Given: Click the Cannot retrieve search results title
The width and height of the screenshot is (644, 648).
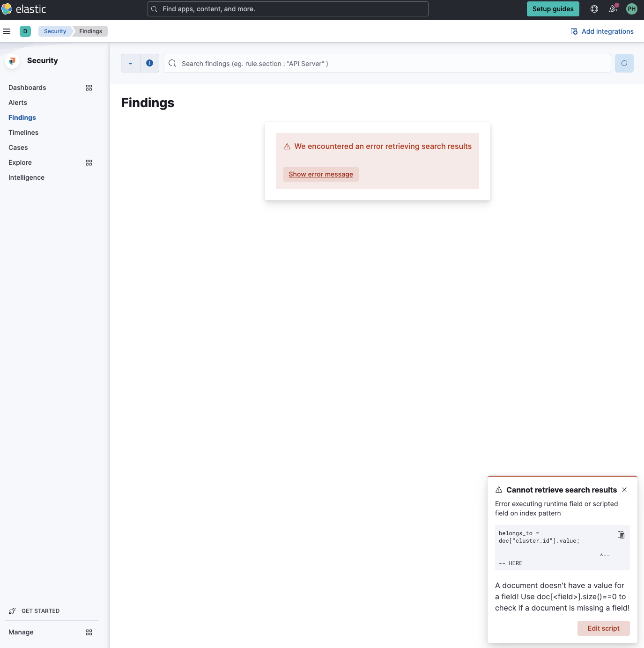Looking at the screenshot, I should pyautogui.click(x=562, y=490).
